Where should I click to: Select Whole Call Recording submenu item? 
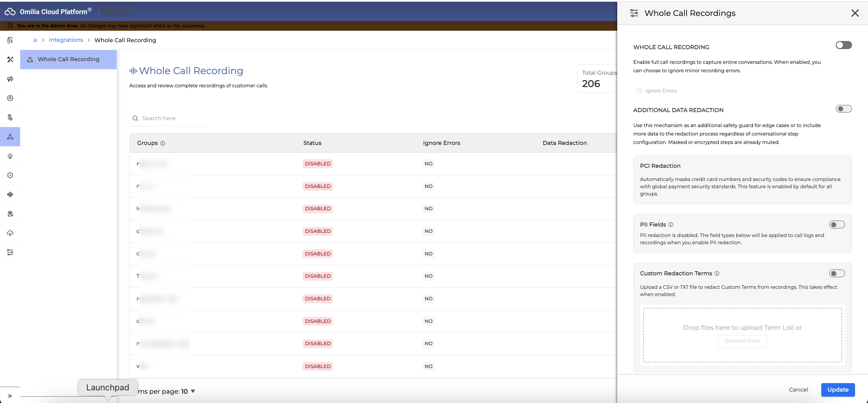68,60
